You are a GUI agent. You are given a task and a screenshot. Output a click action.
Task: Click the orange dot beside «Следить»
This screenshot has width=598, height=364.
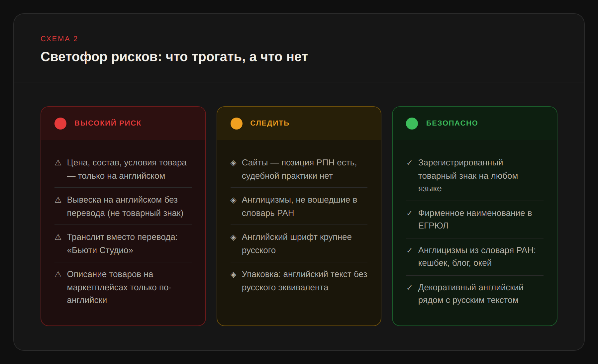236,124
